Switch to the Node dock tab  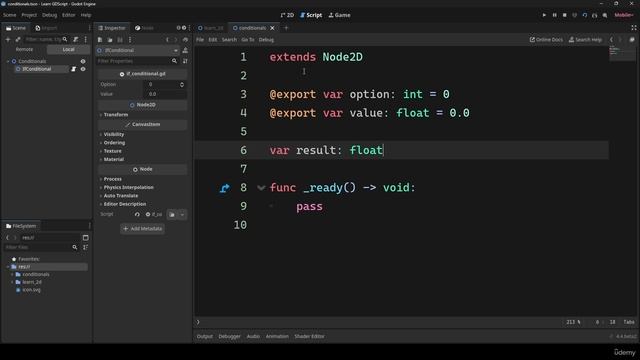click(x=144, y=28)
